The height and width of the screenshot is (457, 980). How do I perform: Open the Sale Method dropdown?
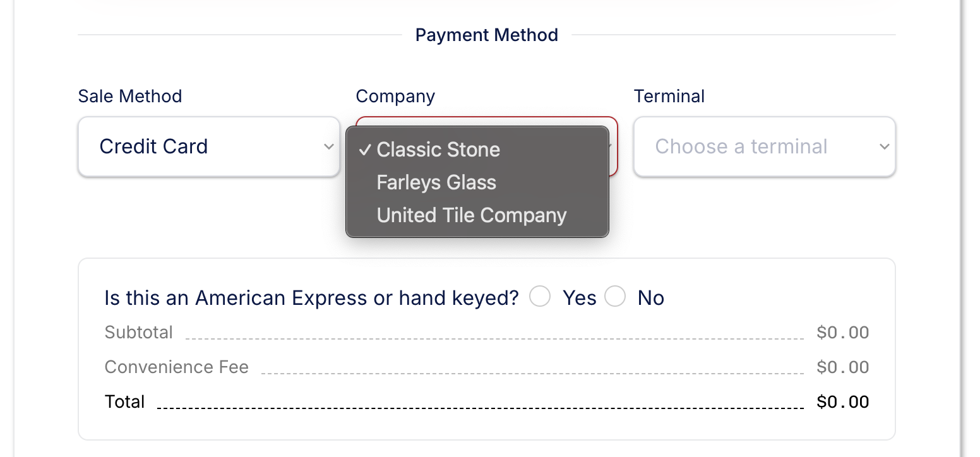(208, 146)
